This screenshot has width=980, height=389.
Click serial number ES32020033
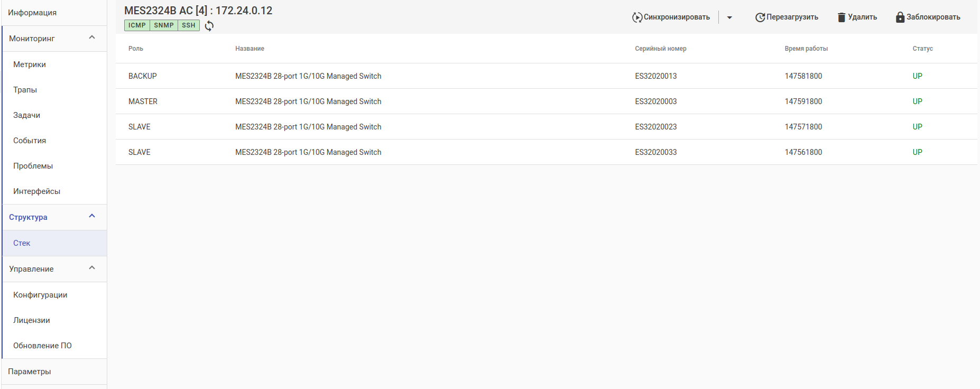click(x=656, y=152)
